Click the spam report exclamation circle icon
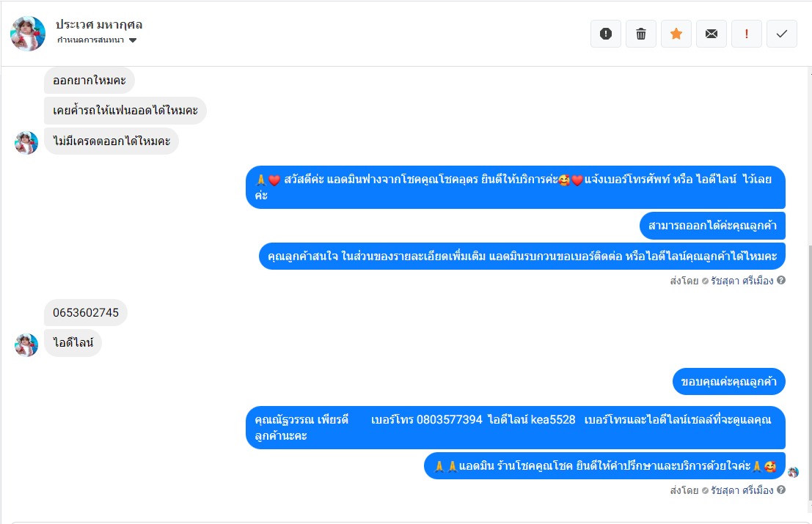812x524 pixels. (606, 34)
